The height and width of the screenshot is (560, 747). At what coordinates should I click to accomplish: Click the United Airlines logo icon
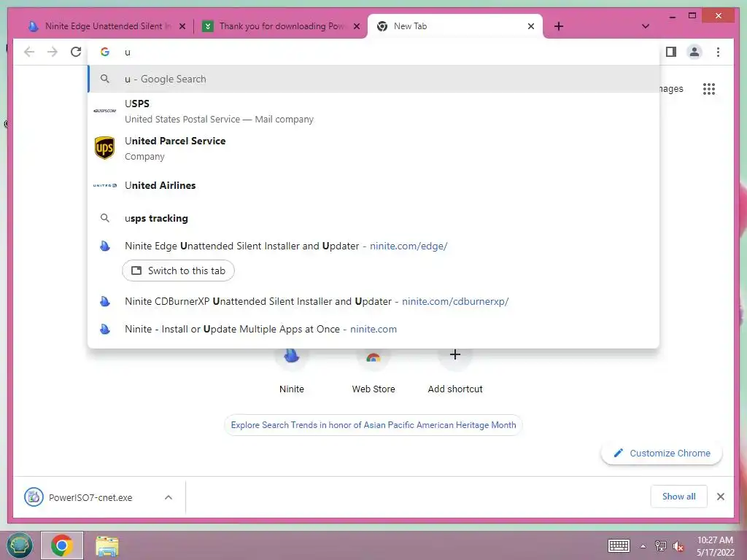105,185
